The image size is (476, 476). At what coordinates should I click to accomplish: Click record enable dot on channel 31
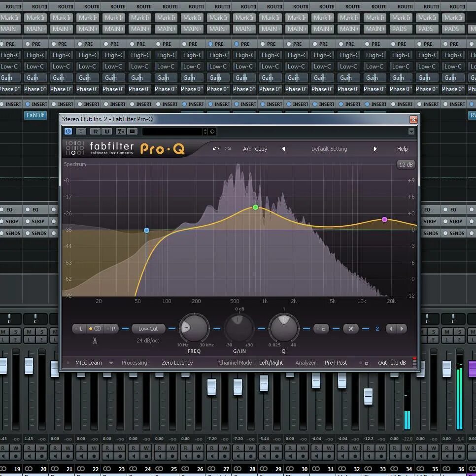[329, 456]
